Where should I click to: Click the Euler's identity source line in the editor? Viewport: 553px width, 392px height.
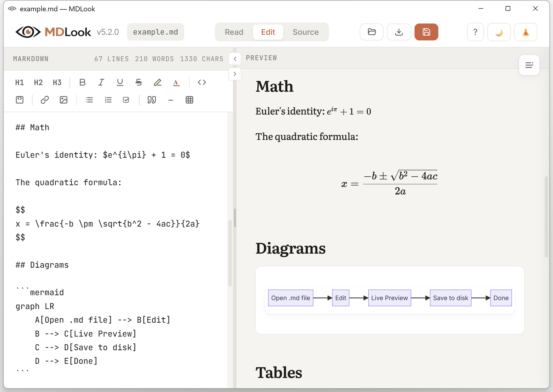(x=103, y=155)
